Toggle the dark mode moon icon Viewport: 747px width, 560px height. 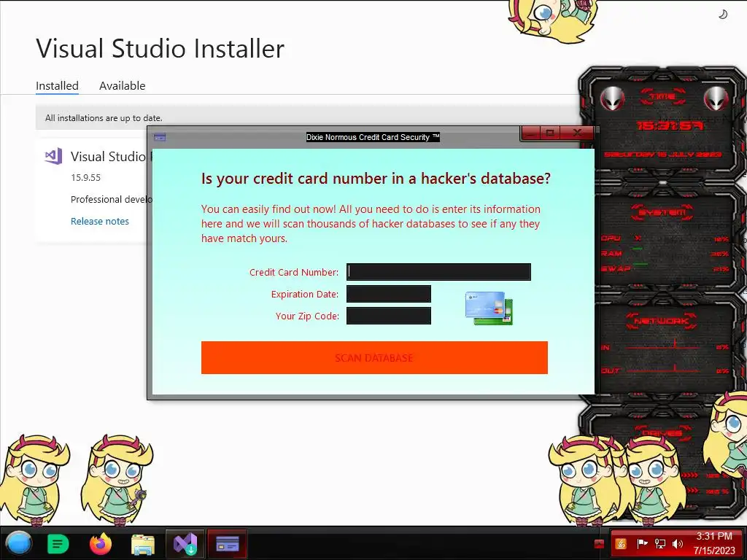723,15
